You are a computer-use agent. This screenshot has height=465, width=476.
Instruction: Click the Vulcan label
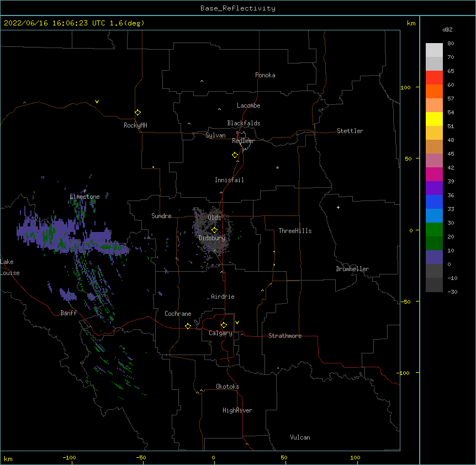point(300,437)
